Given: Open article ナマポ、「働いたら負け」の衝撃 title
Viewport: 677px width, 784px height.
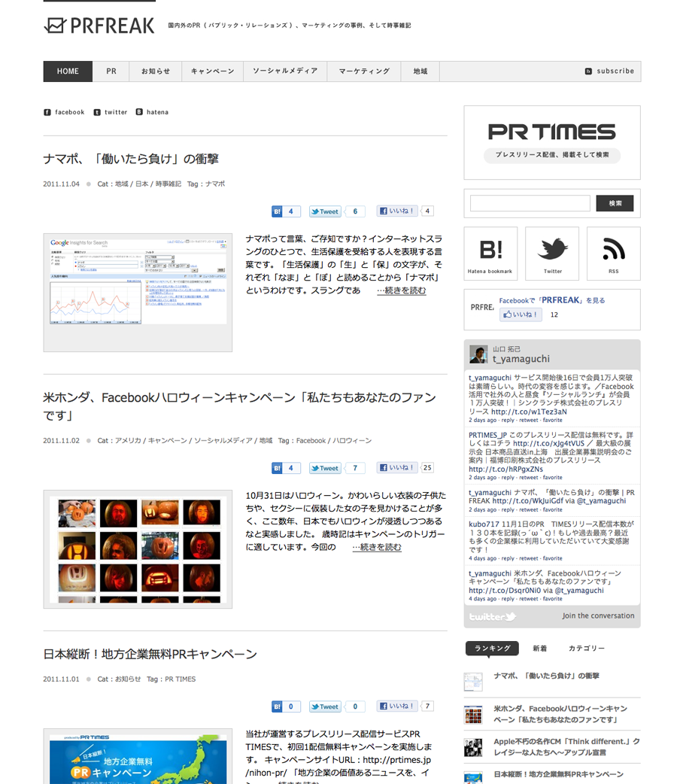Looking at the screenshot, I should (x=131, y=159).
